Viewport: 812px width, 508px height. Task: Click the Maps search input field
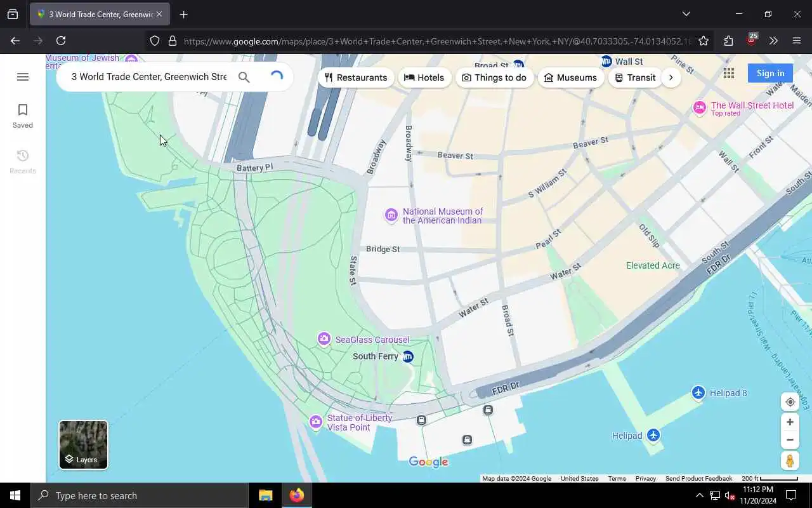[148, 77]
